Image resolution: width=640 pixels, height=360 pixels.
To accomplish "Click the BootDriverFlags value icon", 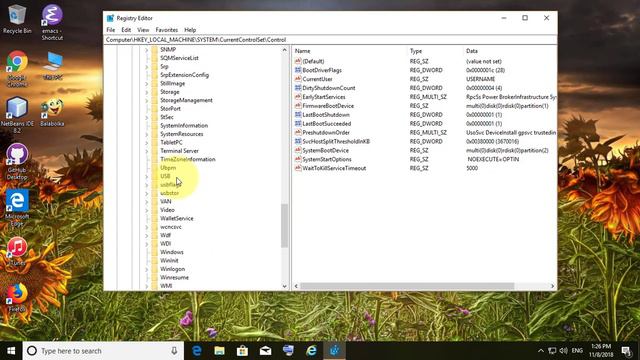I will point(298,70).
